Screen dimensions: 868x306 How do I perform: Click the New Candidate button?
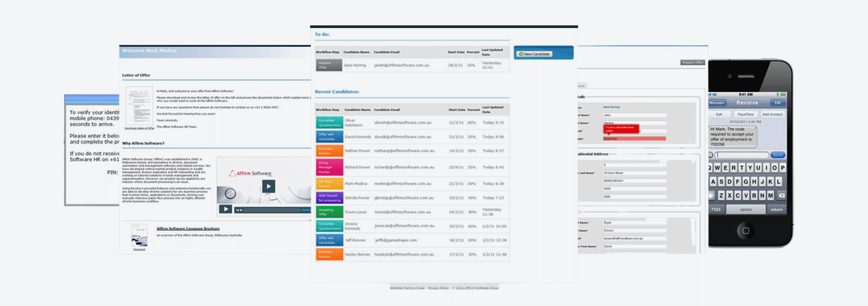coord(534,54)
